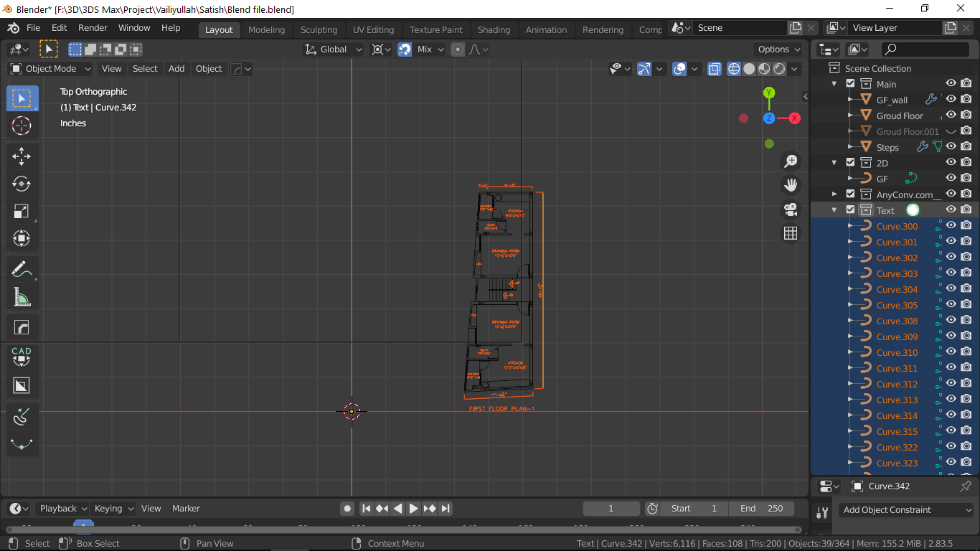Viewport: 980px width, 551px height.
Task: Switch to wireframe viewport shading
Action: (x=734, y=69)
